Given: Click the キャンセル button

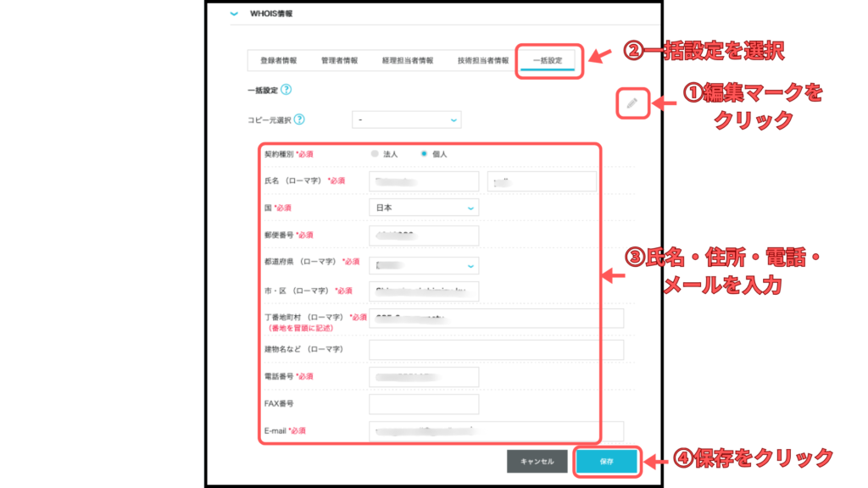Looking at the screenshot, I should click(537, 462).
